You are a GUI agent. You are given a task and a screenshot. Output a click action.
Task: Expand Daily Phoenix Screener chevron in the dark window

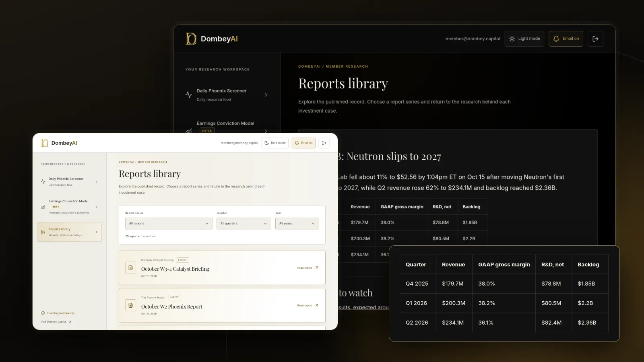(x=266, y=95)
